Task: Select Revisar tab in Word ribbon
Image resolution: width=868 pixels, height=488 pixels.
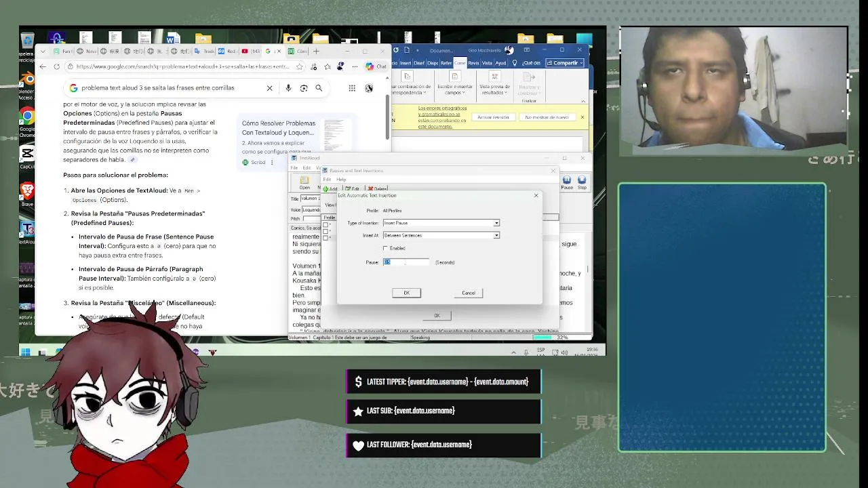Action: (473, 63)
